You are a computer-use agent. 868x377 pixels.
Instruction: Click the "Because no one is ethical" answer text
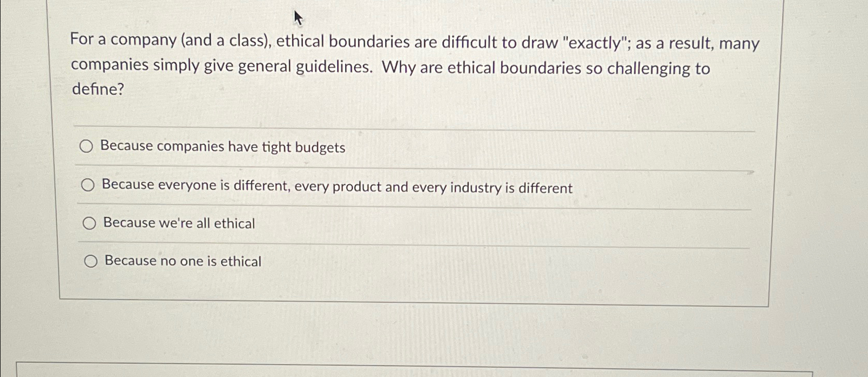182,261
